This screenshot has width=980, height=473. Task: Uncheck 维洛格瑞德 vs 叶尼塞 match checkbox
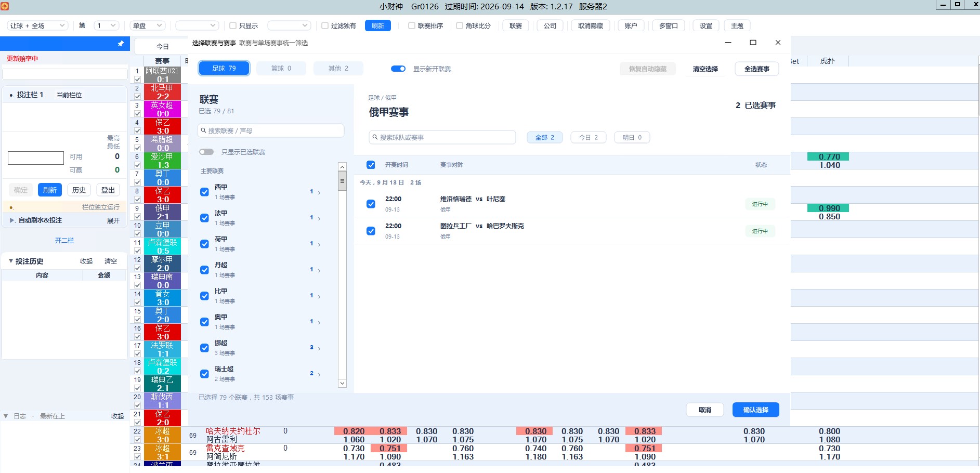click(371, 204)
